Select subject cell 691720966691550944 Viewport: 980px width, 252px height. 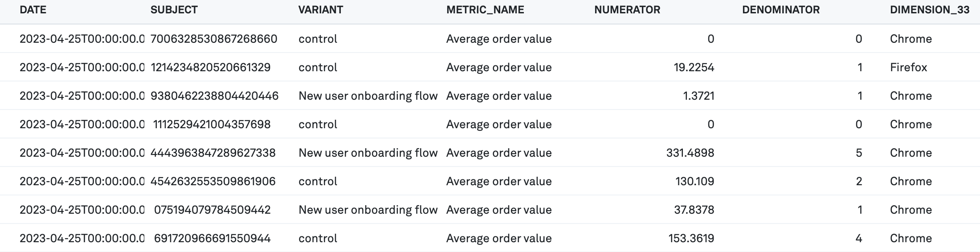tap(212, 239)
